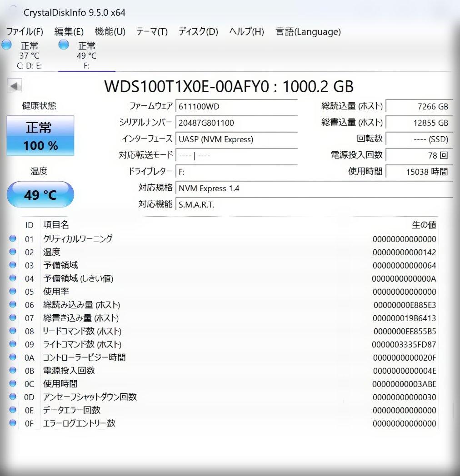
Task: Click status orb of row 01 クリティカルワーニング
Action: tap(13, 238)
